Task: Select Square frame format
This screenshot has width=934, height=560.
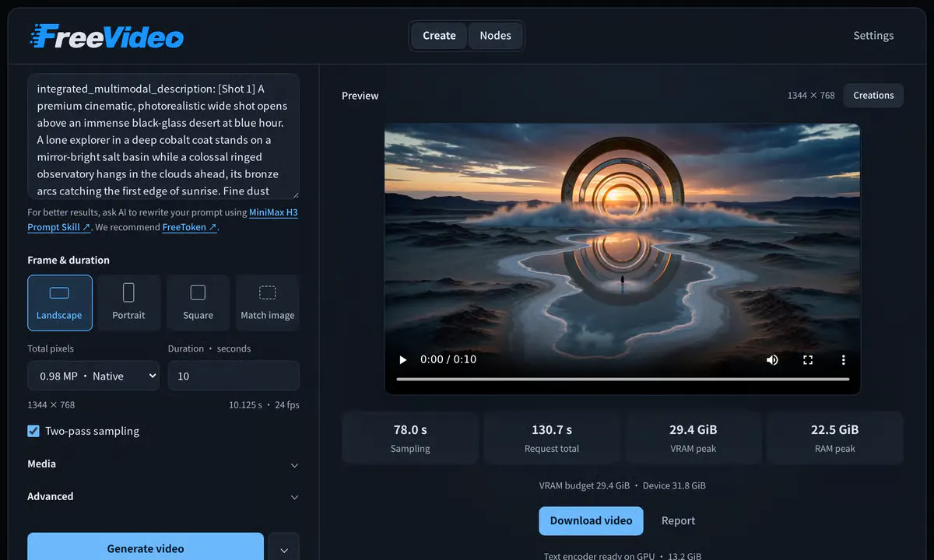Action: 198,303
